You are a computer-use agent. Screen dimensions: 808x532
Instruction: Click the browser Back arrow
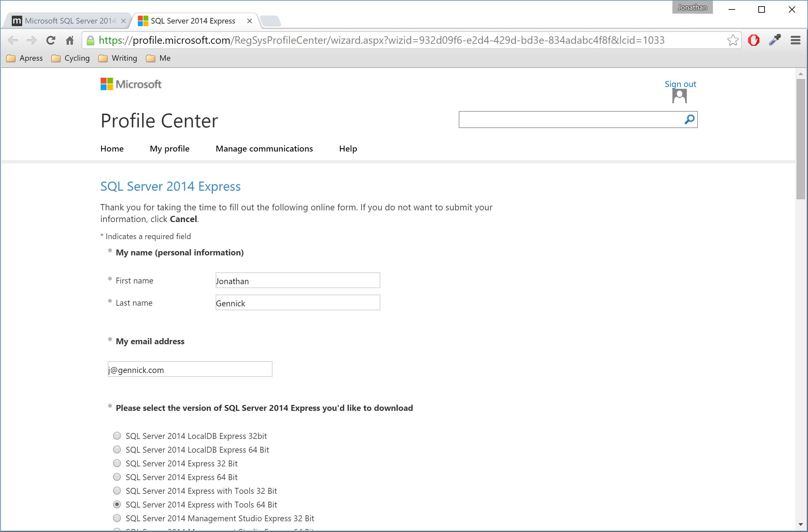pos(13,40)
